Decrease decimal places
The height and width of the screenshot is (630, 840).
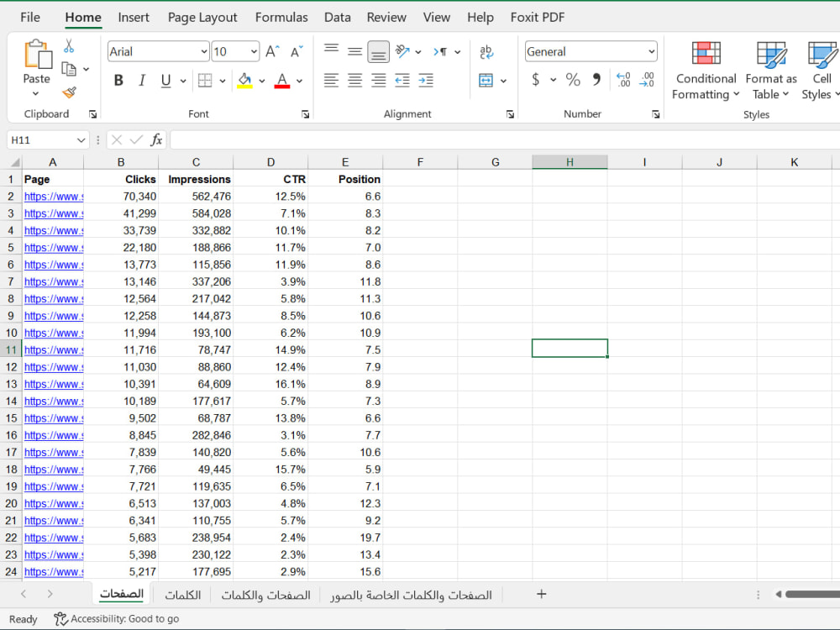click(647, 80)
